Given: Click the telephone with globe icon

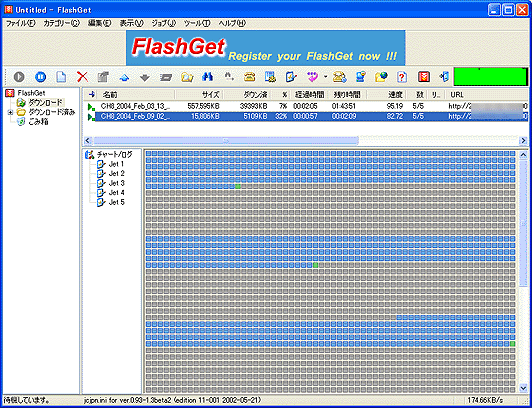Looking at the screenshot, I should pos(339,77).
